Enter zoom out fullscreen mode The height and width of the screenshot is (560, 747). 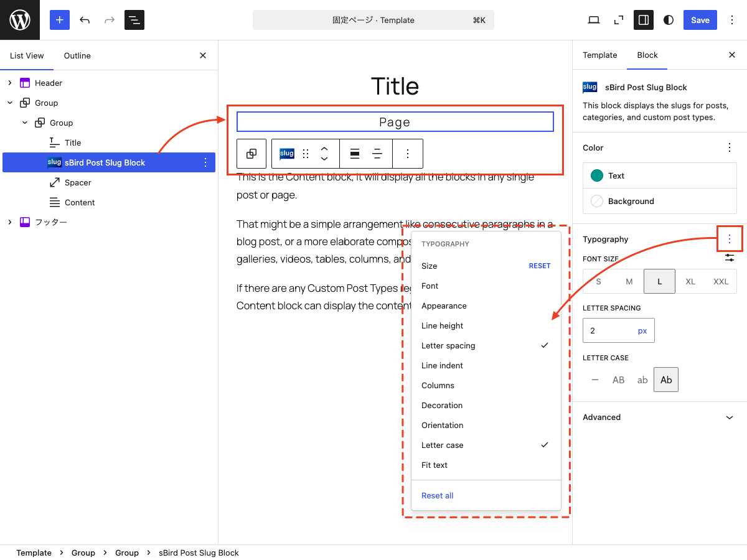pos(619,20)
